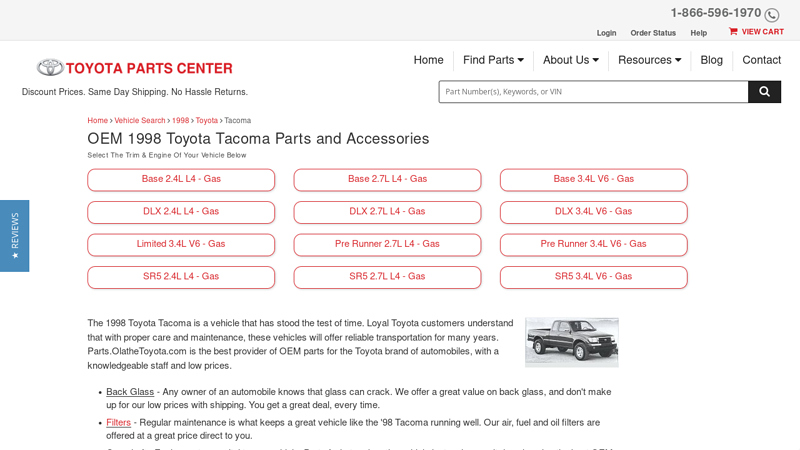Click the Toyota emblem logo
The height and width of the screenshot is (450, 800).
click(50, 67)
